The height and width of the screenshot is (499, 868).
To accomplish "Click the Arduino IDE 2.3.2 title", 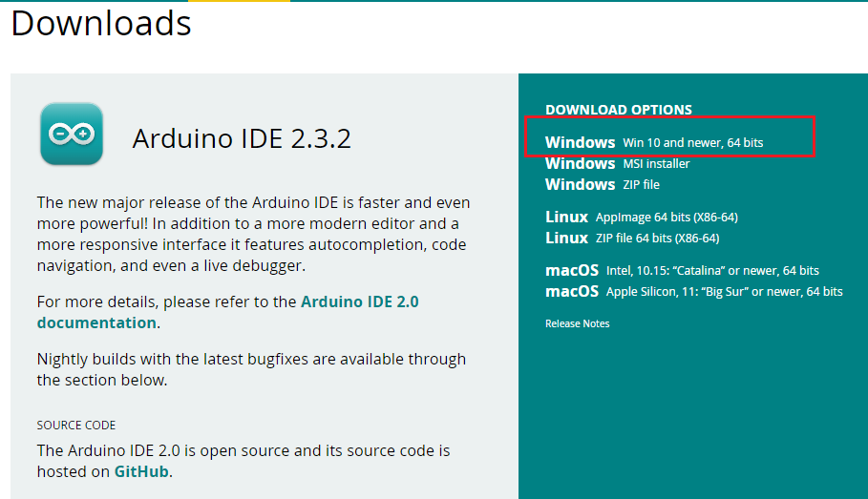I will pyautogui.click(x=242, y=138).
